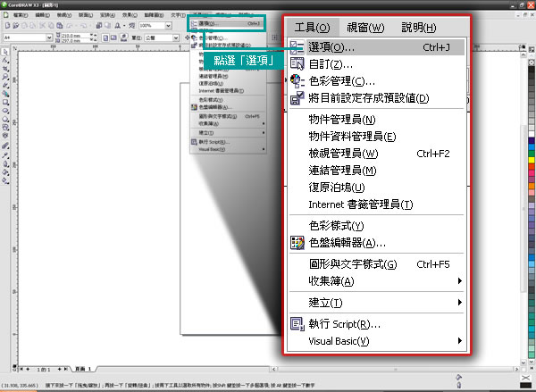Select the Smart Fill tool
Viewport: 536px width, 392px height.
[x=5, y=94]
